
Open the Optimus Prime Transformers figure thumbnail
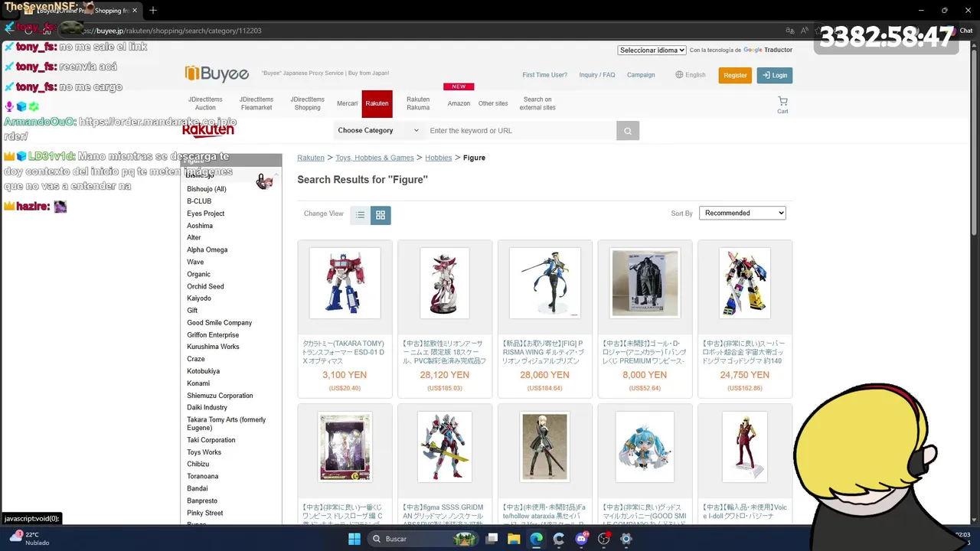345,283
